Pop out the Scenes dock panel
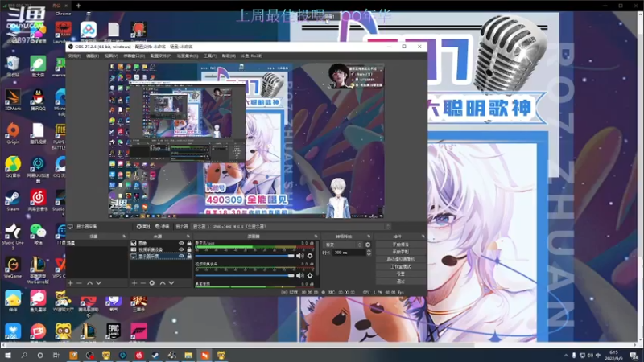Screen dimensions: 644x362 [x=124, y=237]
